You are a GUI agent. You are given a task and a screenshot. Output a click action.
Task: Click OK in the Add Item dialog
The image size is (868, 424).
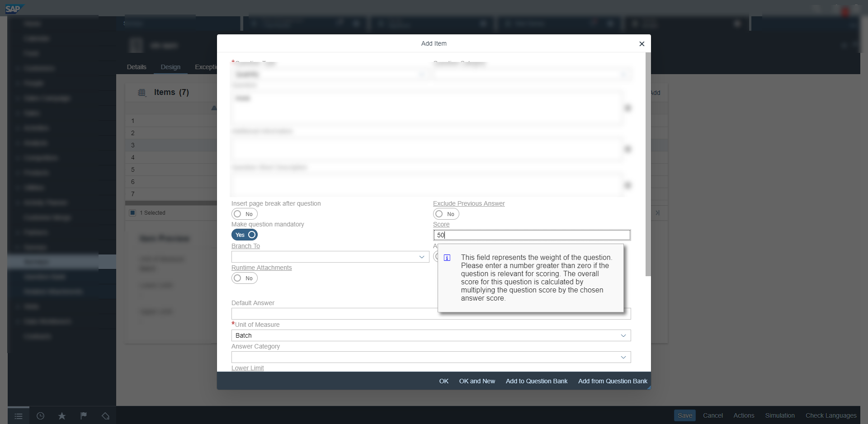tap(444, 381)
